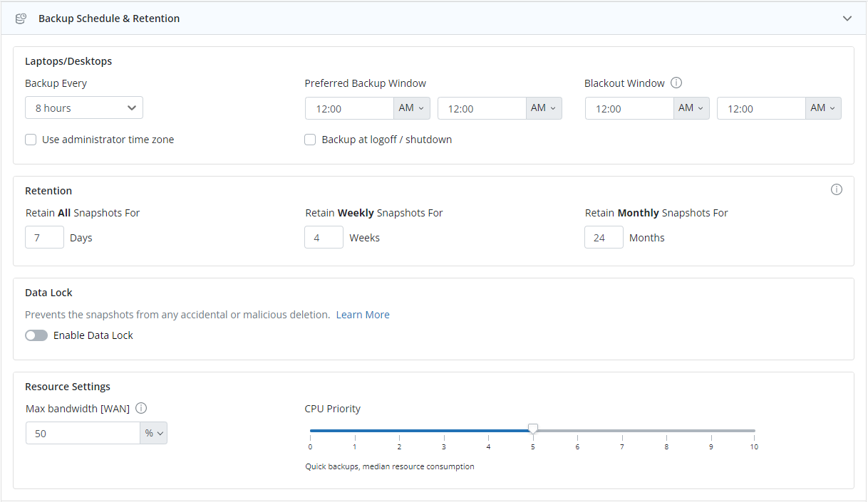Click the Backup Schedule & Retention title
Viewport: 868px width, 502px height.
109,19
